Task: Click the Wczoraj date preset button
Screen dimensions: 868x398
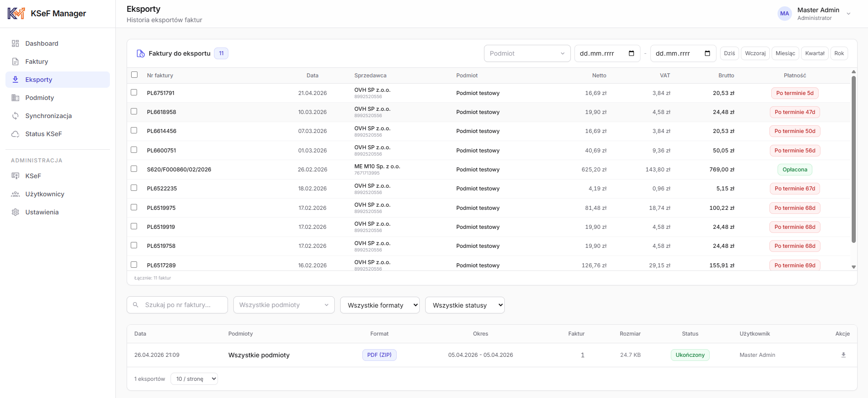Action: (755, 53)
